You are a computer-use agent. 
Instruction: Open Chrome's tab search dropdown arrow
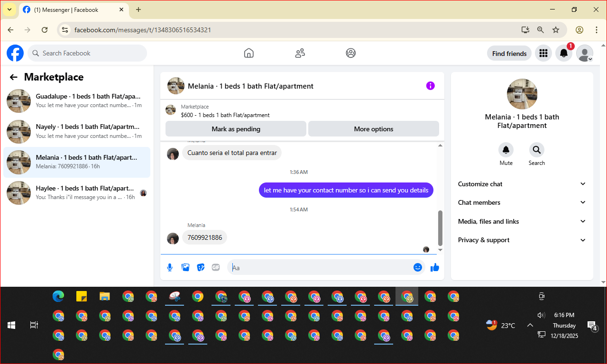point(9,9)
